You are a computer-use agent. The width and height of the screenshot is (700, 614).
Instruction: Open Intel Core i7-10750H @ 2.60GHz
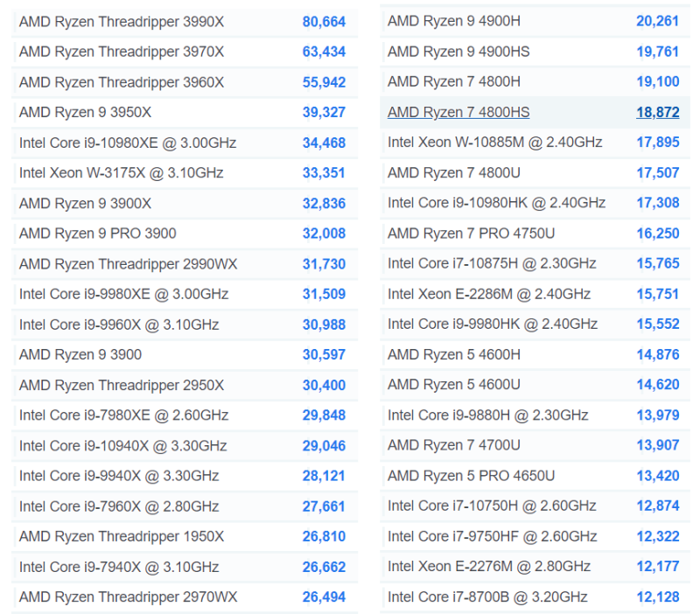tap(492, 506)
